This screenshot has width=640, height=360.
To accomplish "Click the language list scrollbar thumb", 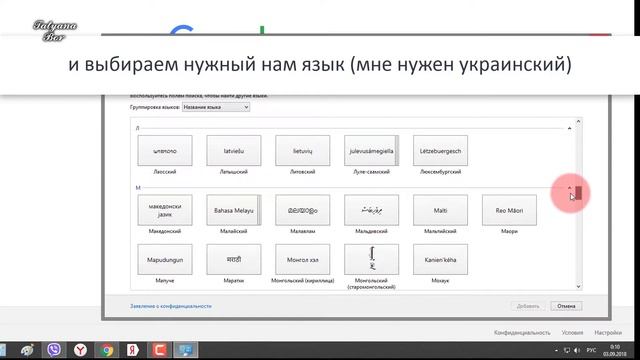I will point(578,193).
